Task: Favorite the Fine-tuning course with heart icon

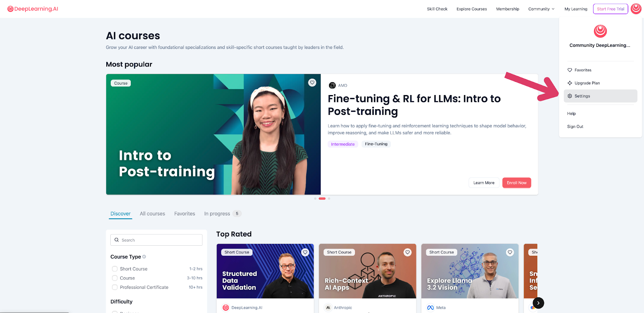Action: point(312,83)
